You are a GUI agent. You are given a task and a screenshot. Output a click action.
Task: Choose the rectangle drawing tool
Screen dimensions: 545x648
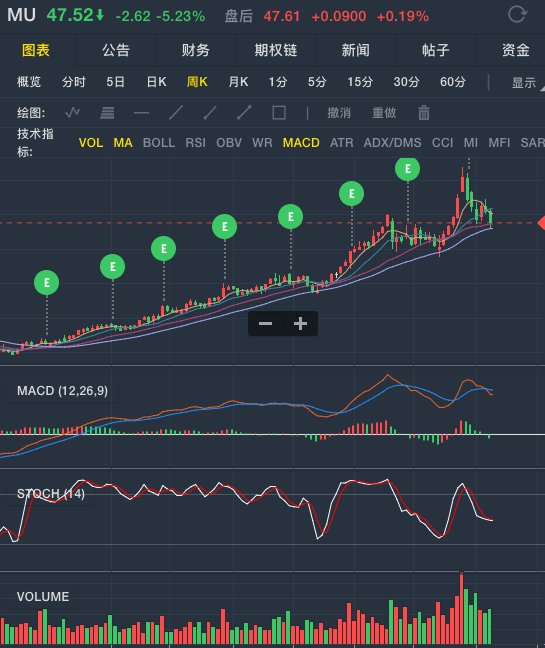pos(279,112)
